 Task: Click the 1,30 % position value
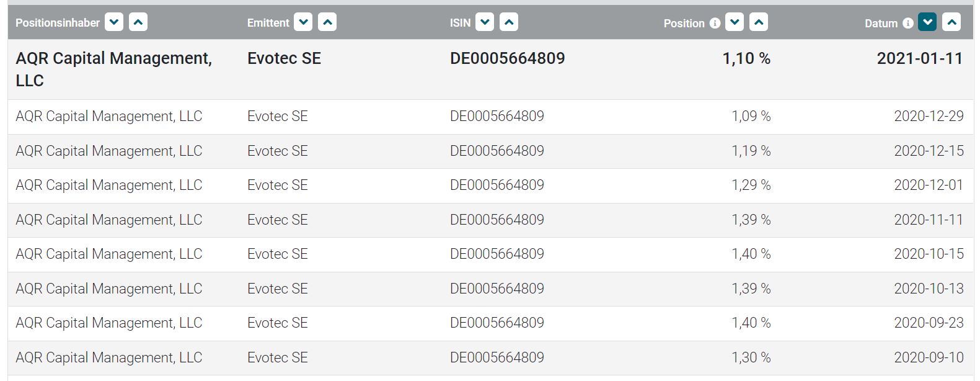(751, 357)
